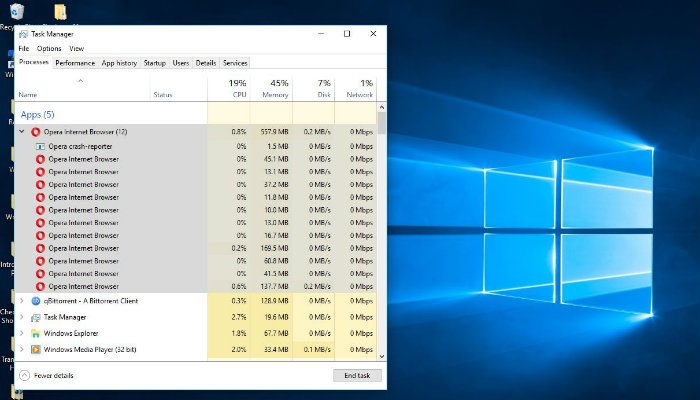Click Opera icon in the 37.2 MB row
The image size is (700, 400).
point(40,185)
